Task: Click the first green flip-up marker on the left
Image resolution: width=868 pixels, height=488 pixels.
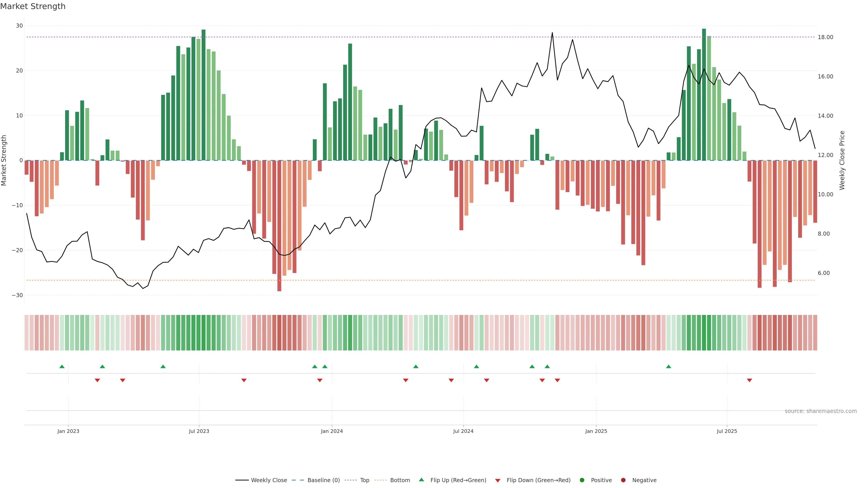Action: (62, 366)
